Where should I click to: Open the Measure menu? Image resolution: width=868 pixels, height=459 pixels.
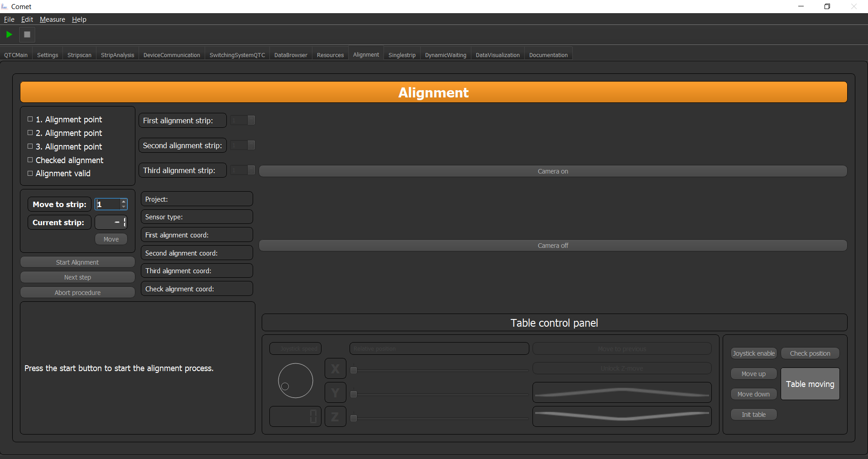53,19
